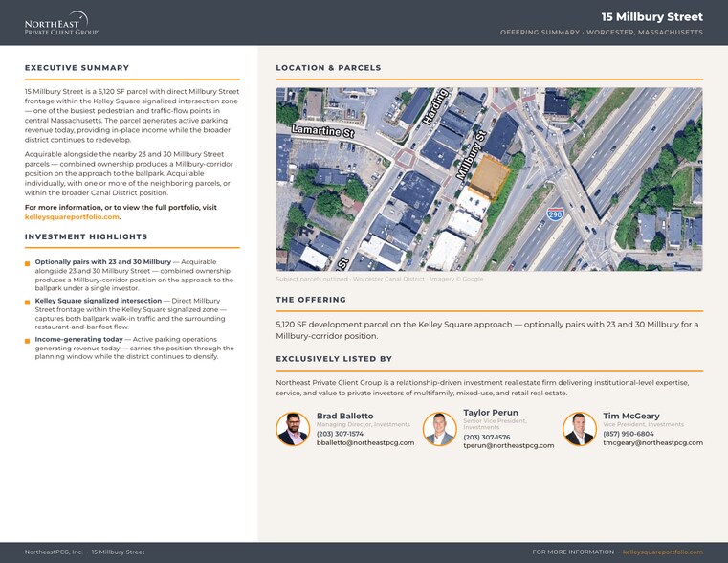
Task: Click the Lamartine St label on map
Action: 323,131
